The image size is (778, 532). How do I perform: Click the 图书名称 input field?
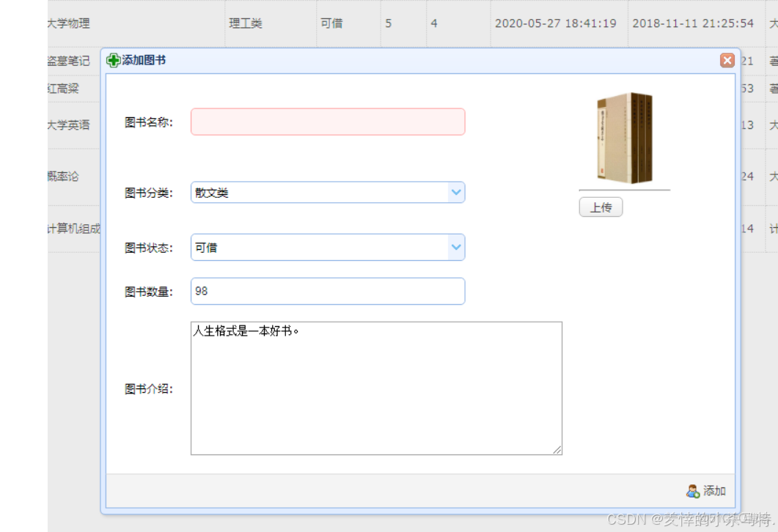click(328, 121)
